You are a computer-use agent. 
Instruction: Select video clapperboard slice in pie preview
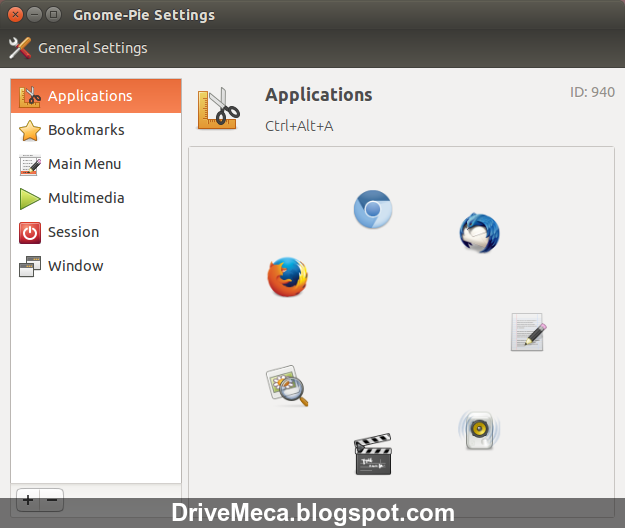pyautogui.click(x=373, y=454)
